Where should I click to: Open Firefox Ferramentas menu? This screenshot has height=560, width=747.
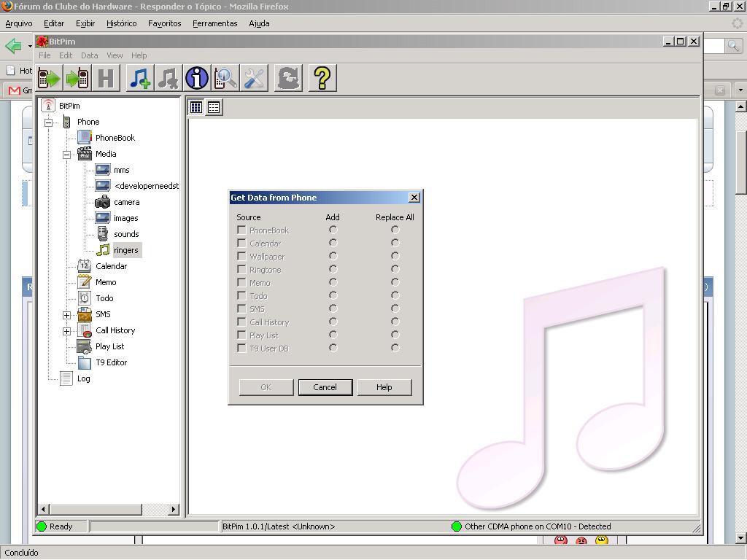(x=215, y=23)
